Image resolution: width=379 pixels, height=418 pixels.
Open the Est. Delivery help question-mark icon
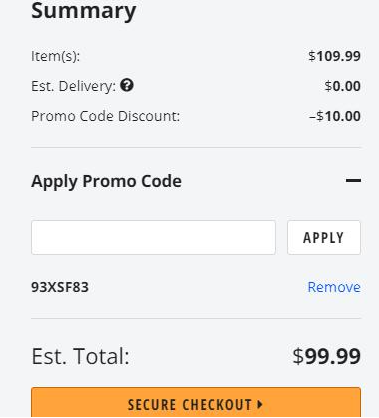tap(127, 85)
